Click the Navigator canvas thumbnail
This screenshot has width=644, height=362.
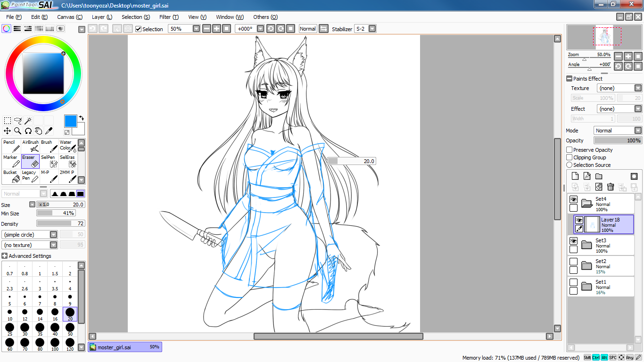(x=604, y=37)
